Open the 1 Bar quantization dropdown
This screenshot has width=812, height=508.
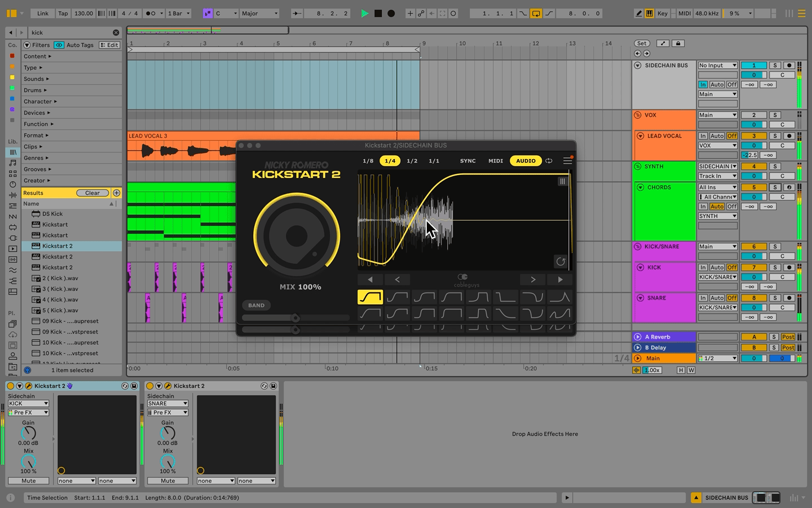pos(179,13)
